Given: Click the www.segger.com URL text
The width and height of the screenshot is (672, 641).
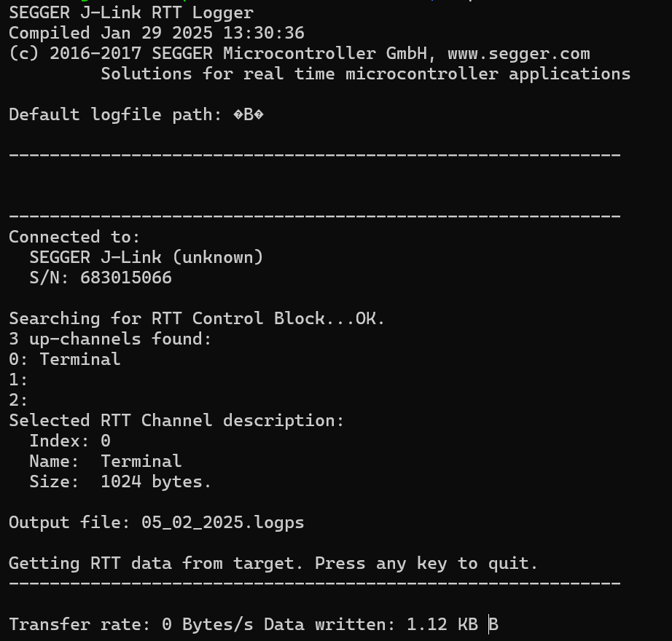Looking at the screenshot, I should 518,54.
